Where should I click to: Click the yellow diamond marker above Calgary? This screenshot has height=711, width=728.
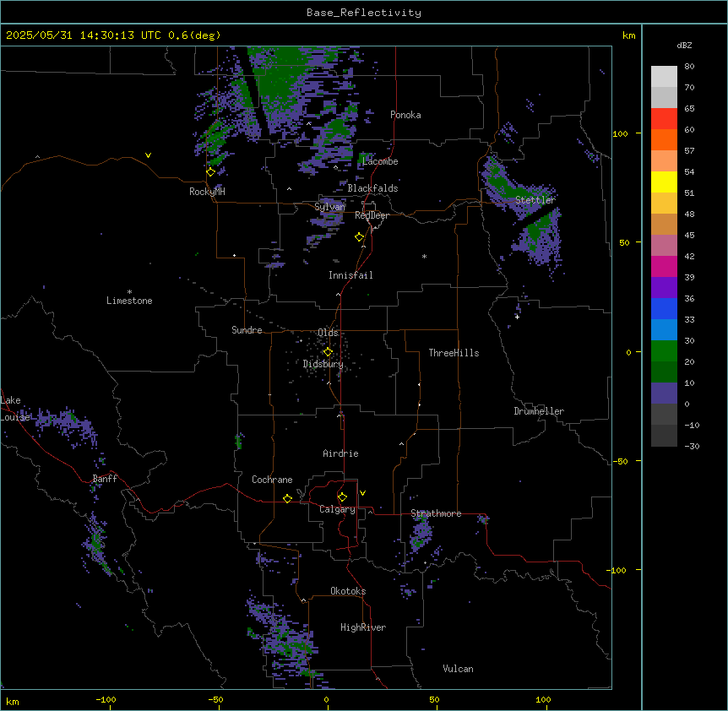pyautogui.click(x=342, y=497)
